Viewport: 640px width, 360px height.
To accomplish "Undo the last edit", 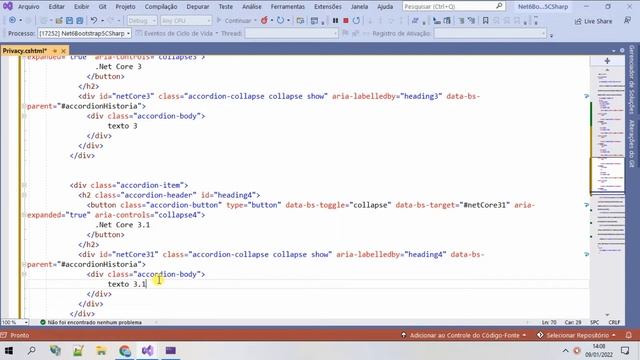I will (x=93, y=20).
